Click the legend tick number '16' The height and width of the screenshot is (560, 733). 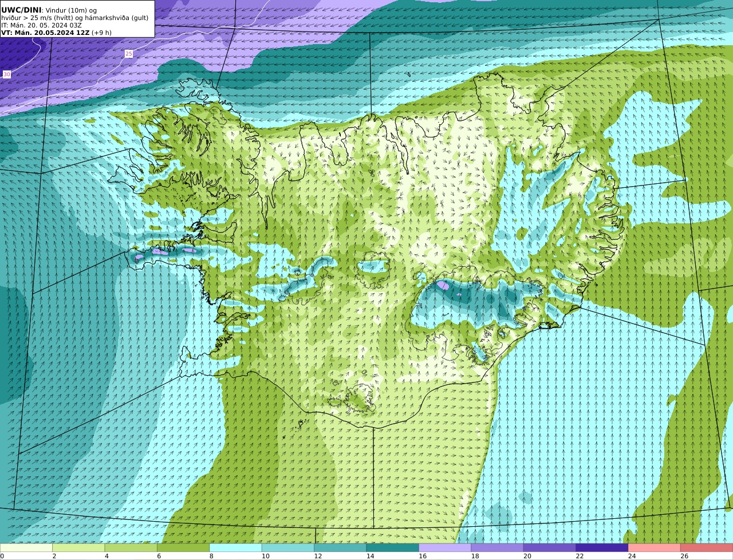point(422,556)
